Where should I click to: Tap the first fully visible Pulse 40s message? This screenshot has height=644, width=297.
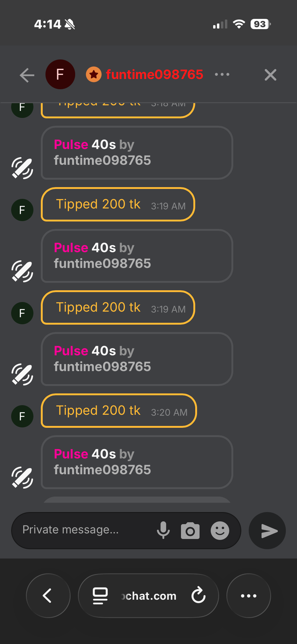pyautogui.click(x=137, y=153)
